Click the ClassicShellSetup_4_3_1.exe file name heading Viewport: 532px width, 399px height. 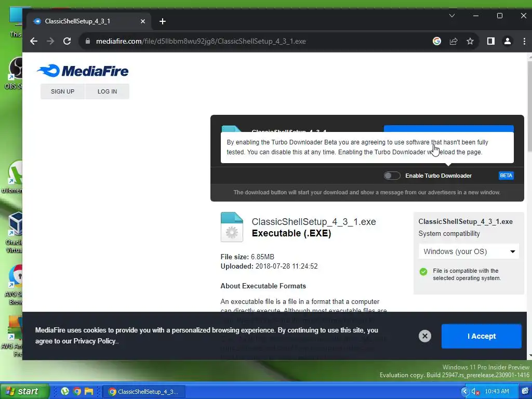[313, 221]
